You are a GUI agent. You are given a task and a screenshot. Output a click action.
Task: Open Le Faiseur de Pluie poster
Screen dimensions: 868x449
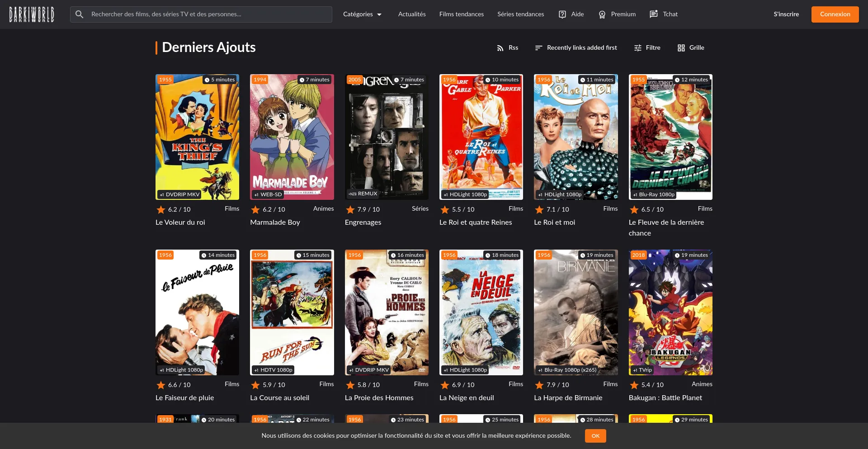[197, 312]
